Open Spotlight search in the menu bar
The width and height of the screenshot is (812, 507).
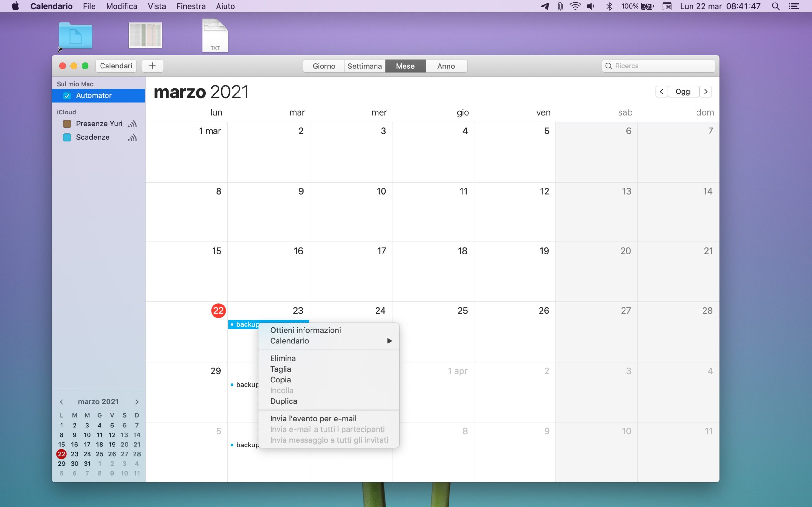[x=776, y=6]
